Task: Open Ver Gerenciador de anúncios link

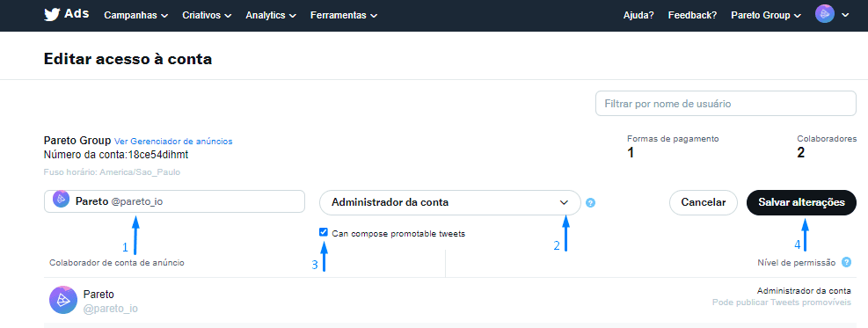Action: [173, 141]
